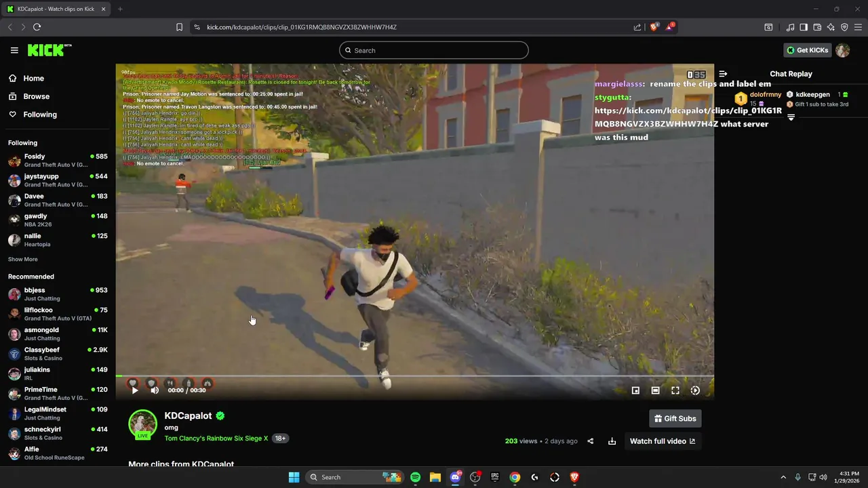Viewport: 868px width, 488px height.
Task: Open lilflockoo recommended channel
Action: coord(58,314)
